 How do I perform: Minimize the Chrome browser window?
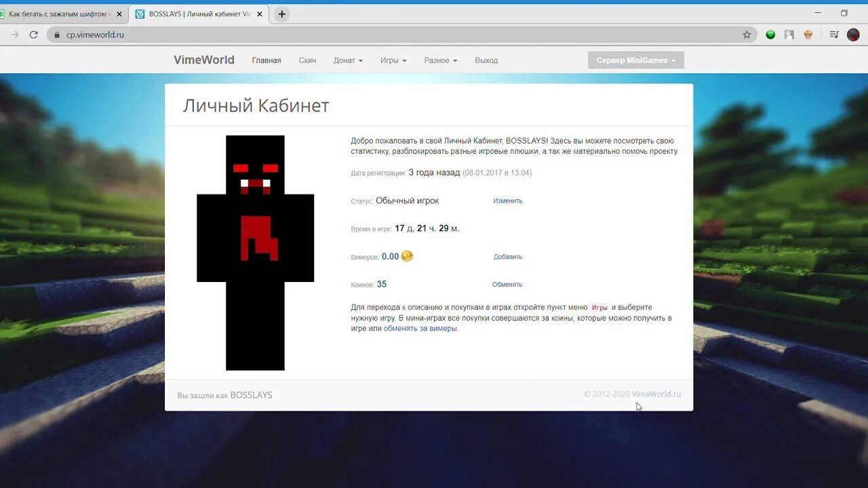point(818,13)
